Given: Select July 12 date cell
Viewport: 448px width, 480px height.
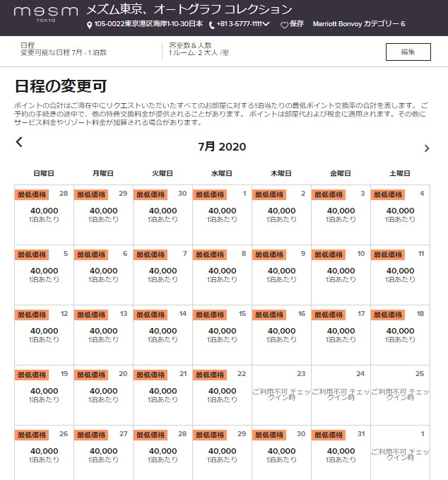Looking at the screenshot, I should 44,335.
